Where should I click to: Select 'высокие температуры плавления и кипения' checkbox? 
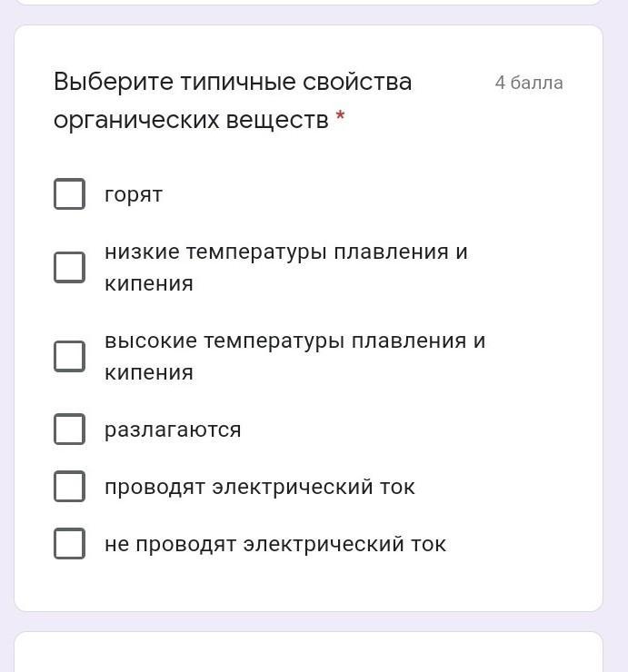[x=69, y=356]
